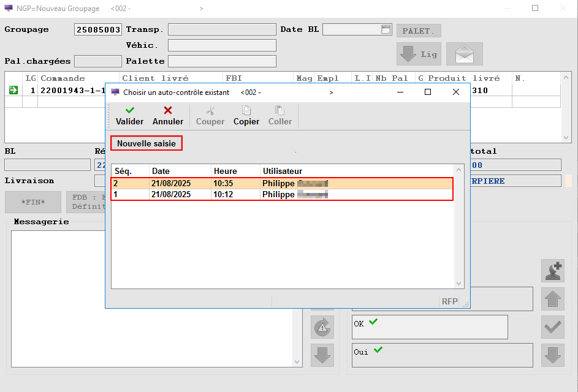Click the Coller paste icon
The height and width of the screenshot is (392, 578).
coord(280,111)
